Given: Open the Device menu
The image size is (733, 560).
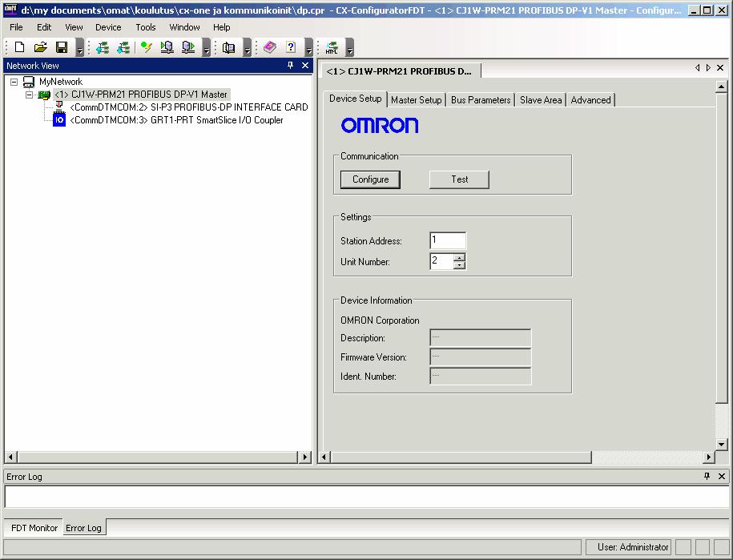Looking at the screenshot, I should 108,27.
